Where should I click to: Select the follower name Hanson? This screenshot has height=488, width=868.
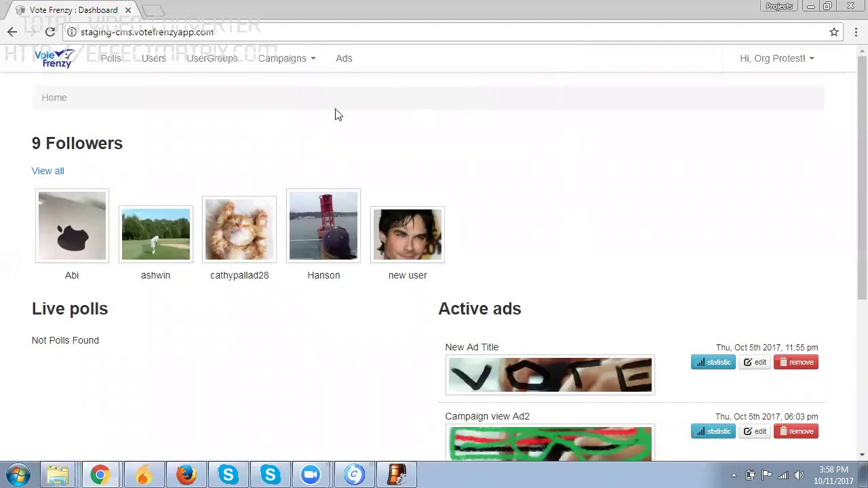coord(323,275)
